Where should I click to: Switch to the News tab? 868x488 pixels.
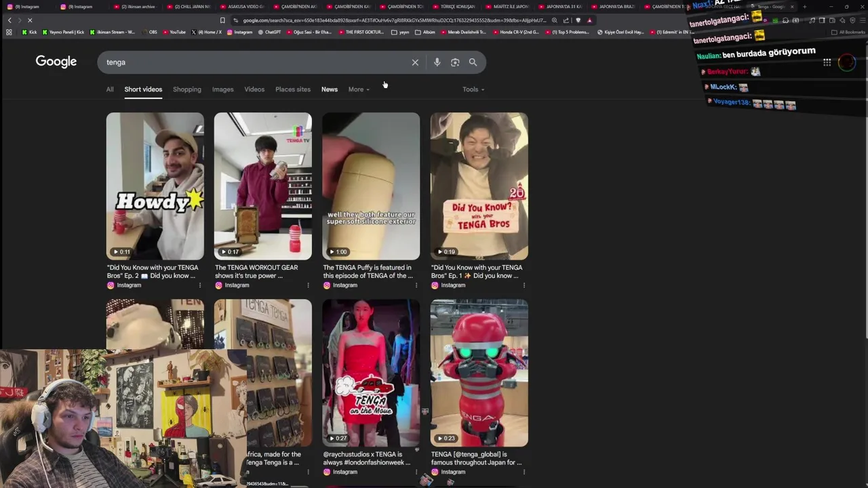coord(330,89)
